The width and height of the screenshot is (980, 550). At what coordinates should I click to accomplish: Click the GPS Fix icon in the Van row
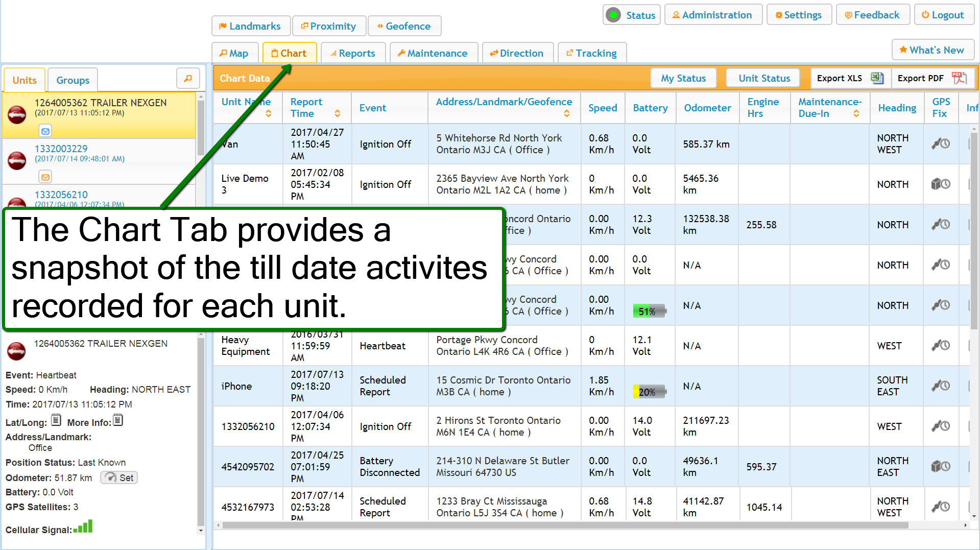pyautogui.click(x=940, y=144)
